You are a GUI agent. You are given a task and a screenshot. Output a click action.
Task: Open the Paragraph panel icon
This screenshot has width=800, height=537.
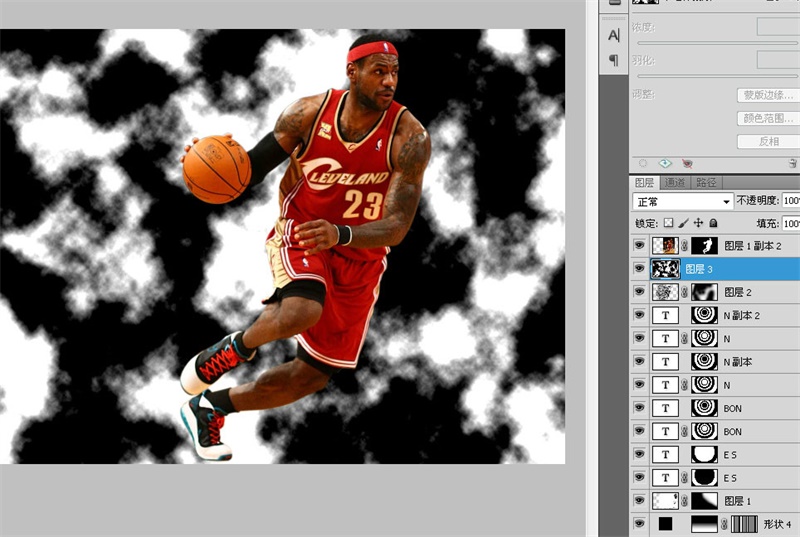tap(613, 61)
